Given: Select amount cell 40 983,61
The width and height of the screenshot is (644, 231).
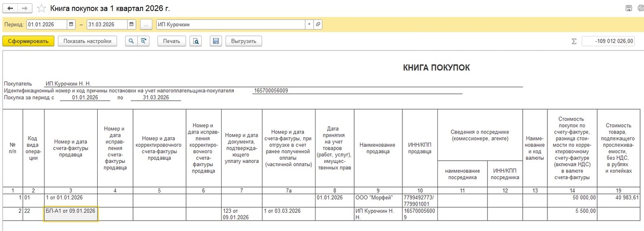Looking at the screenshot, I should pos(619,200).
